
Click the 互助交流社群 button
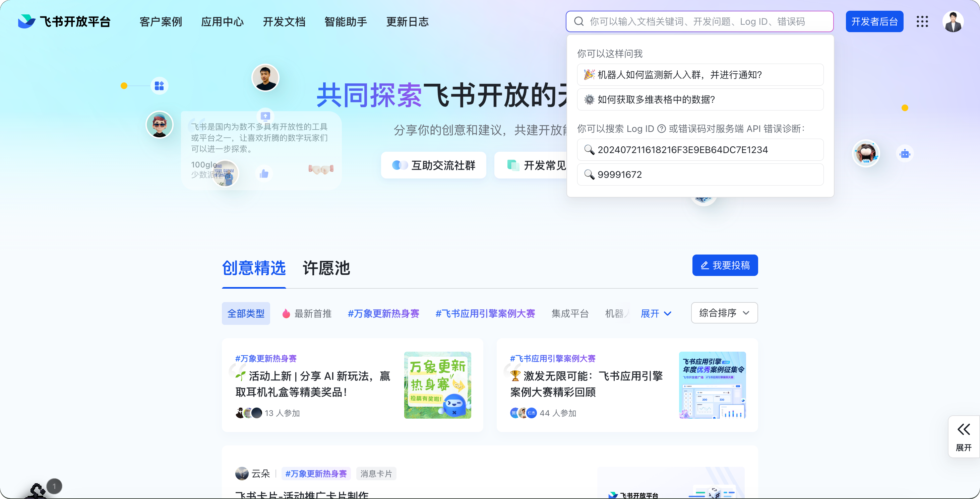(x=433, y=165)
